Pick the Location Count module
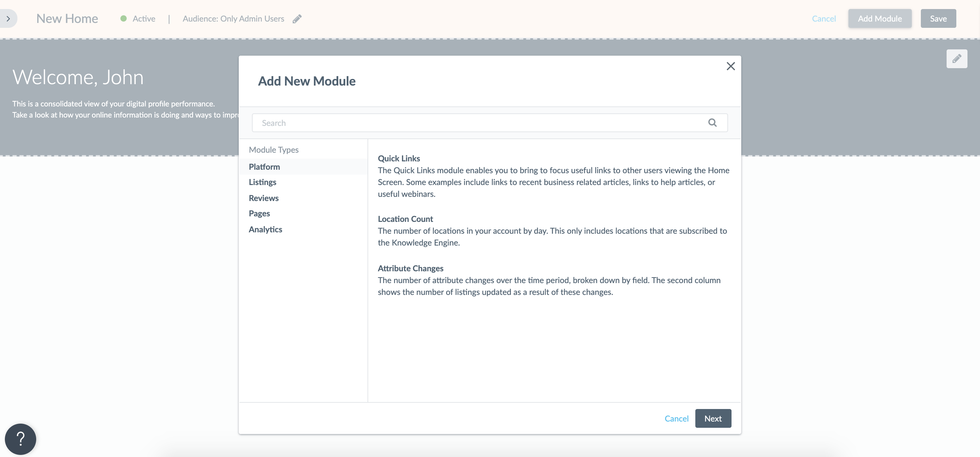The width and height of the screenshot is (980, 457). (x=405, y=219)
